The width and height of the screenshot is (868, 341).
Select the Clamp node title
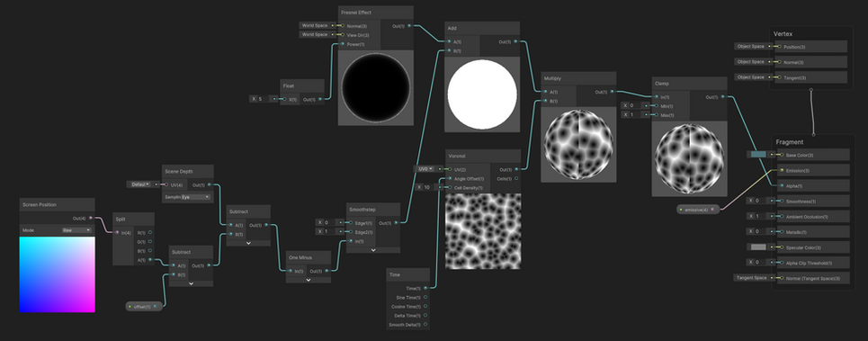point(661,84)
